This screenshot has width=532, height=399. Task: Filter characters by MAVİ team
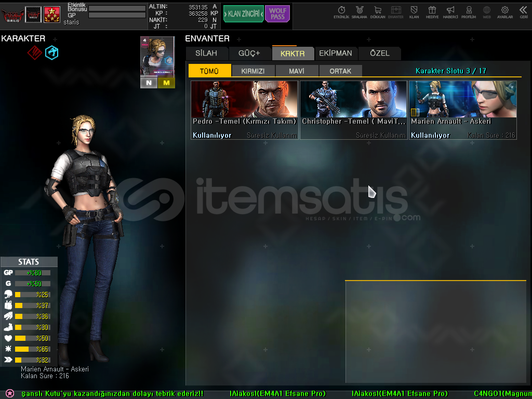pyautogui.click(x=297, y=71)
